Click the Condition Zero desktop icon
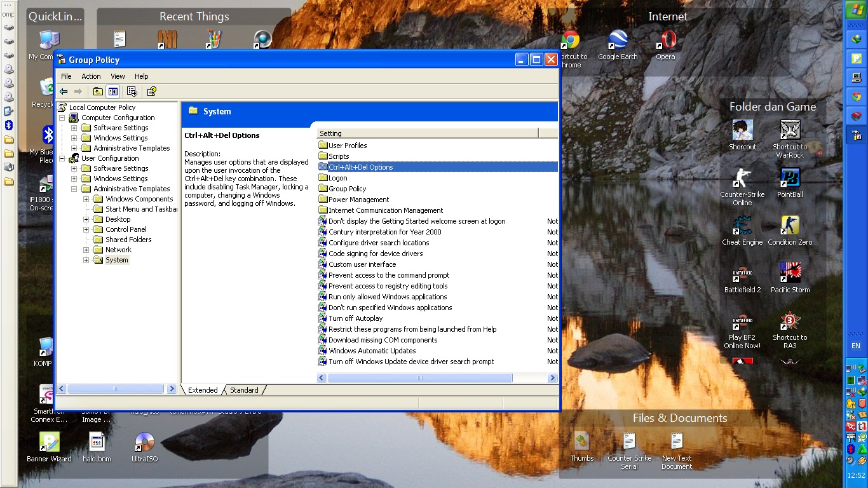868x488 pixels. tap(790, 231)
